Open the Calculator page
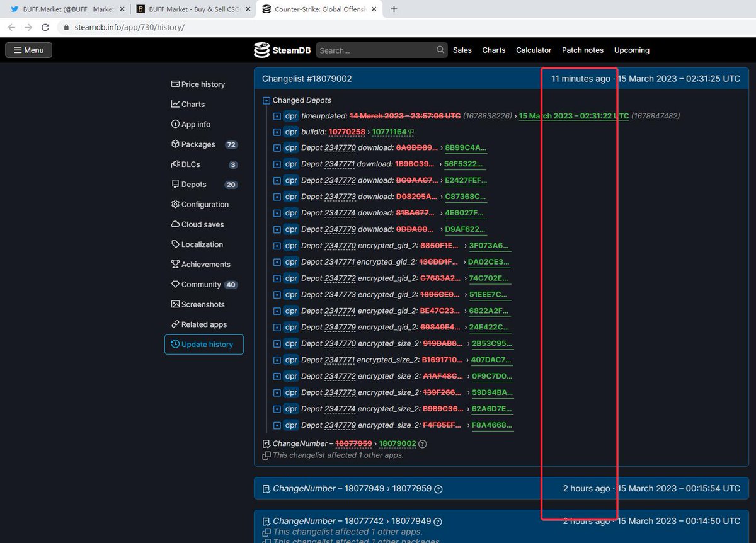 (x=534, y=50)
